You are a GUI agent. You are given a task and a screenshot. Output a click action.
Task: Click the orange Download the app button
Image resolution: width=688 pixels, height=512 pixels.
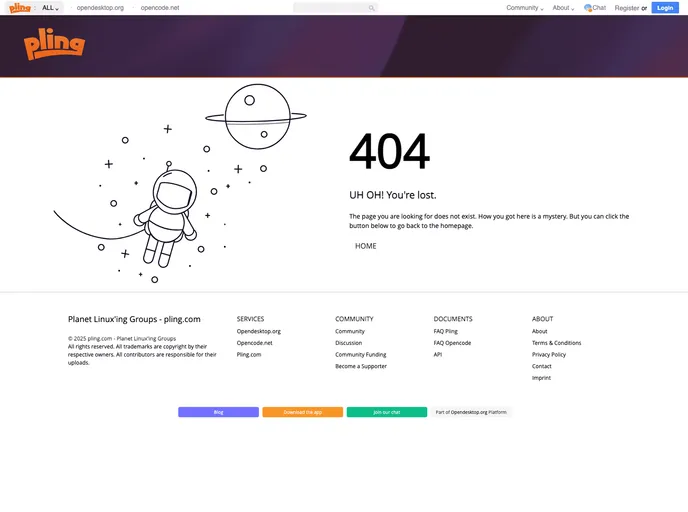pos(303,412)
